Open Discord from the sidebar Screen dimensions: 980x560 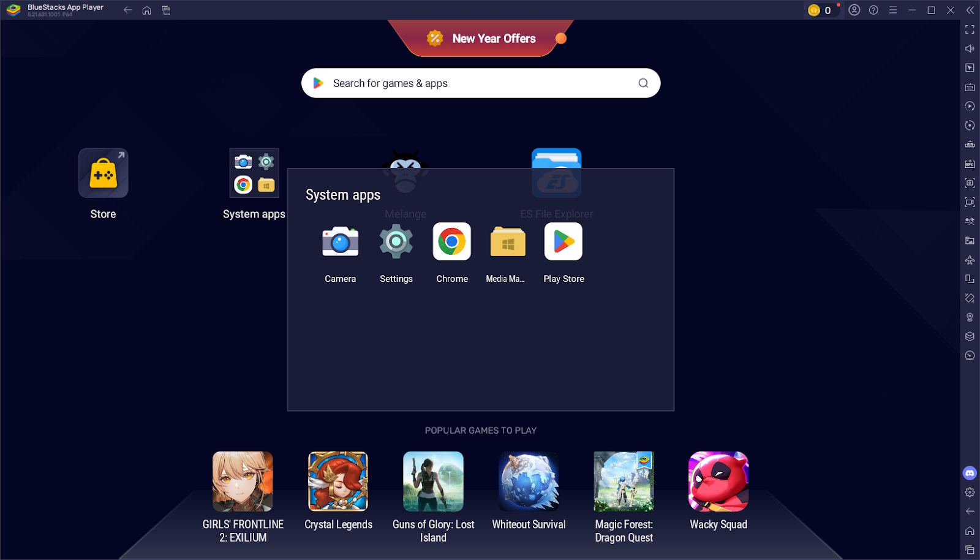coord(970,473)
